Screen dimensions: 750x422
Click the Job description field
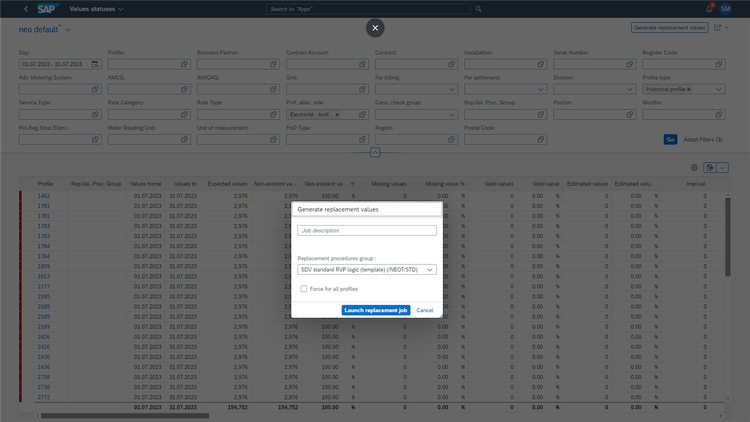tap(367, 231)
